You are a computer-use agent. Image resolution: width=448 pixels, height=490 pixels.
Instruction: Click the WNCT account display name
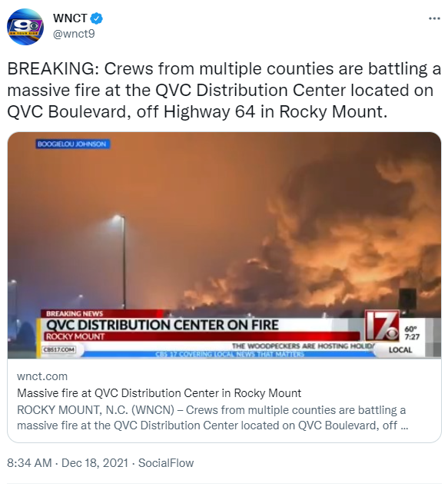70,18
